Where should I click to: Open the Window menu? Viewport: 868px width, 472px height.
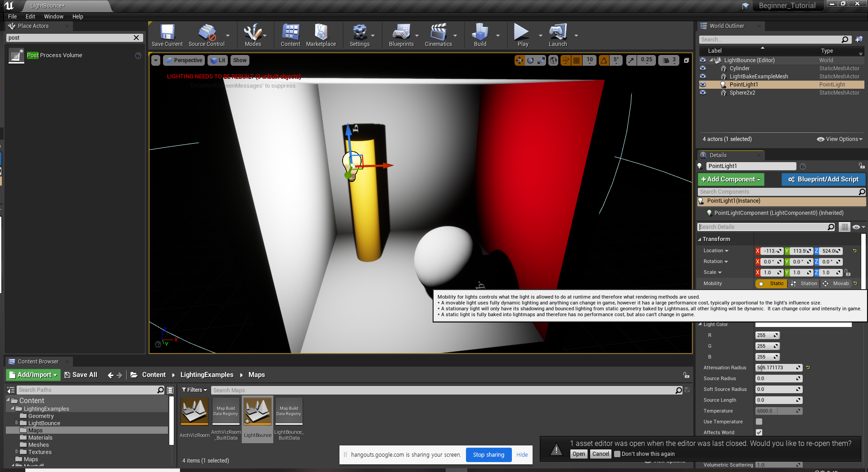[54, 16]
